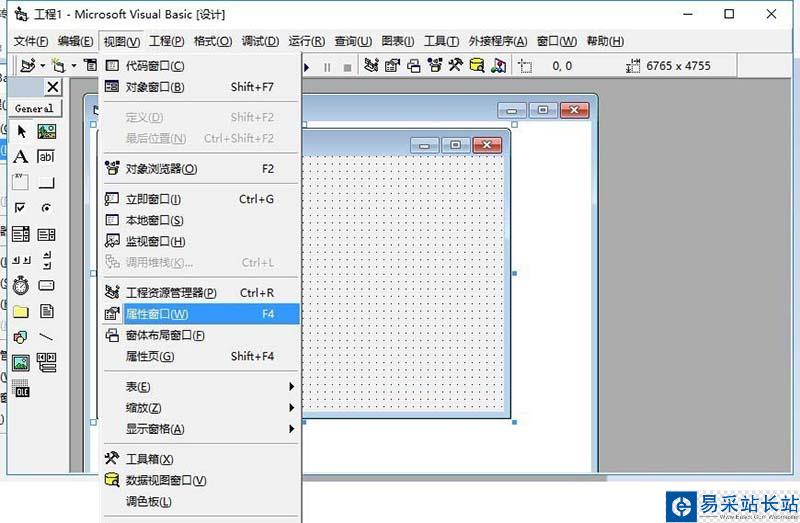The width and height of the screenshot is (800, 523).
Task: Show the Toolbox via hammer toolbar icon
Action: tap(456, 65)
